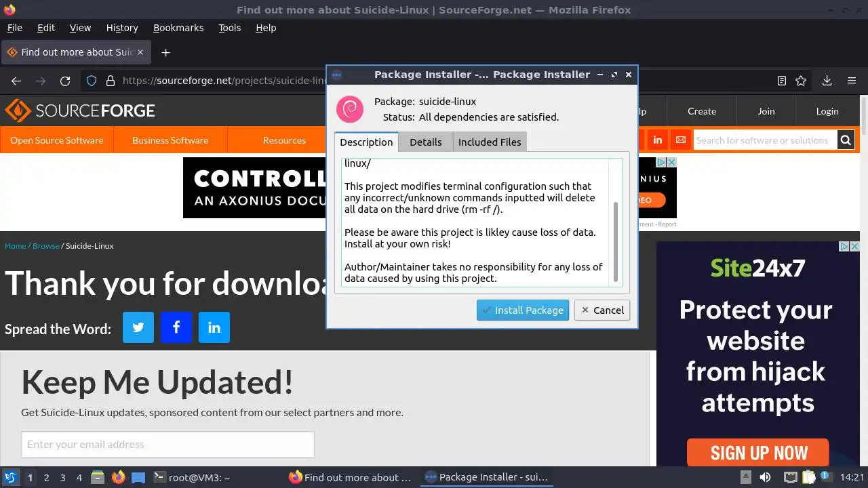Screen dimensions: 868x488
Task: Click the network tray icon
Action: [790, 477]
